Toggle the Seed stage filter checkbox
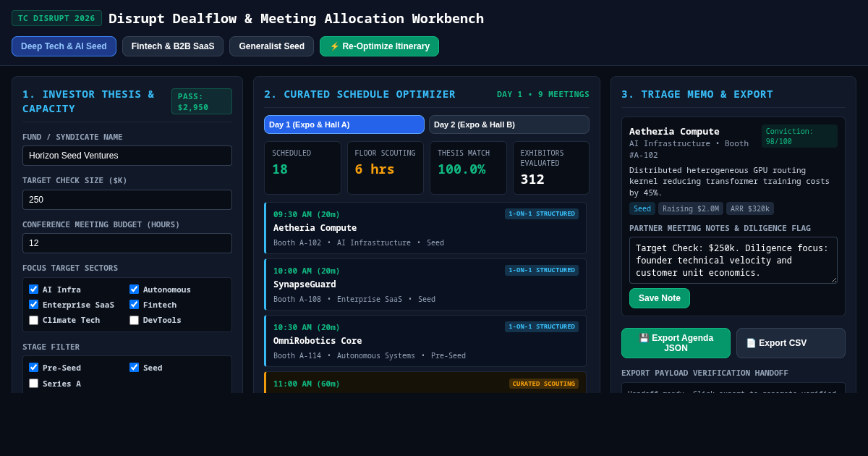 pos(135,368)
